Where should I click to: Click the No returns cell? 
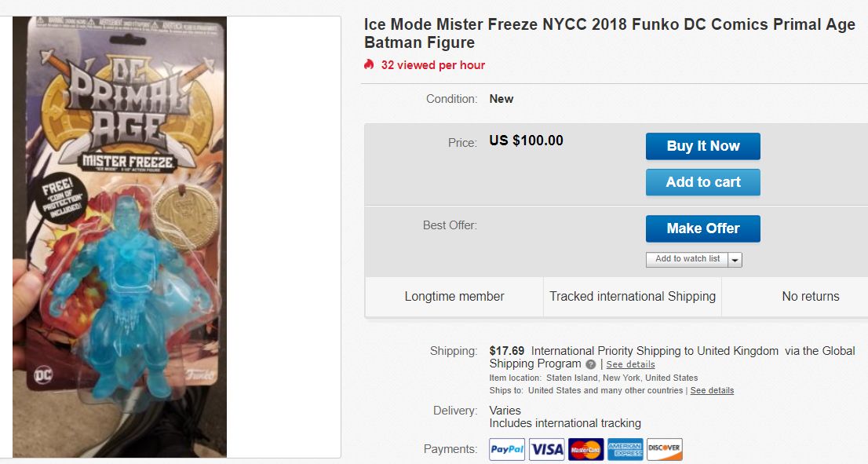point(811,297)
